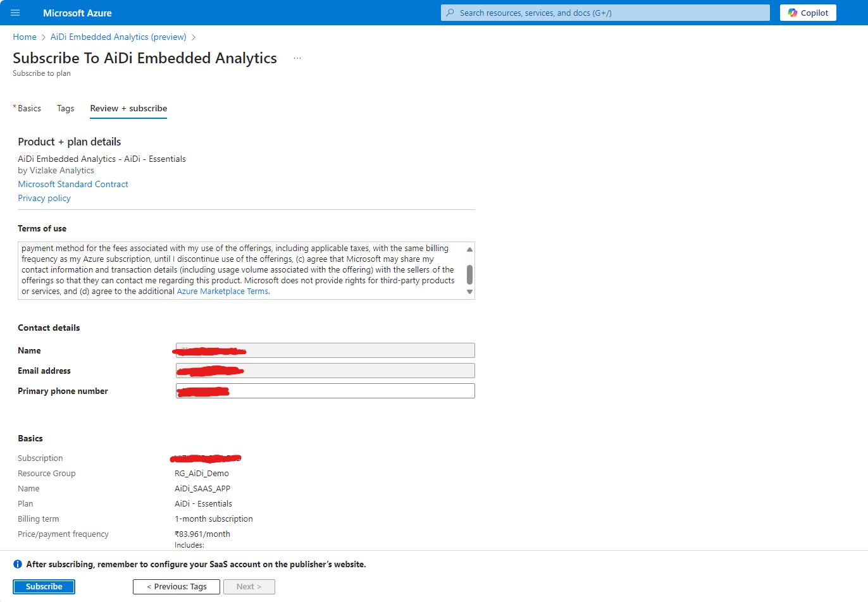The width and height of the screenshot is (868, 602).
Task: Click the 'Subscribe To AiDi Embedded Analytics' title
Action: click(145, 58)
